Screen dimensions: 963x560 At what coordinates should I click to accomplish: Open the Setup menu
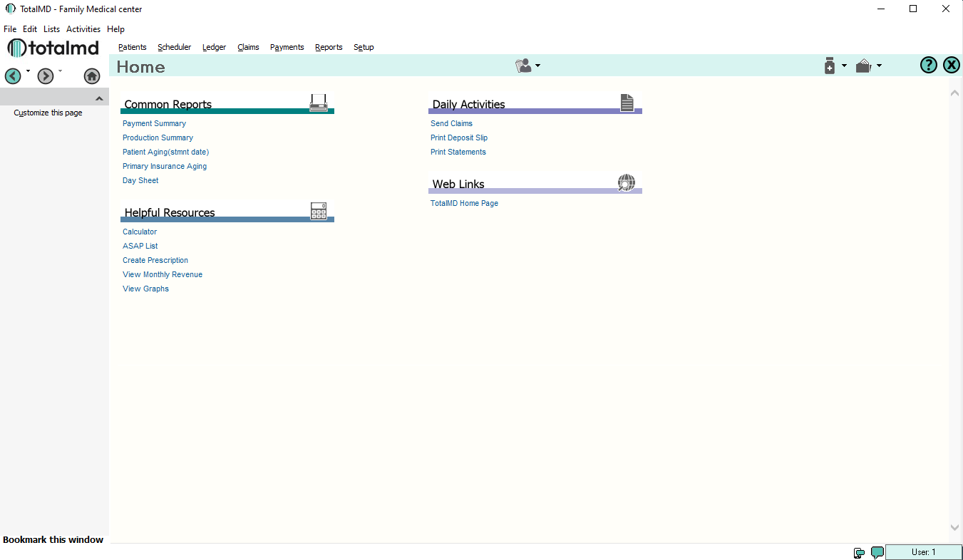(364, 47)
